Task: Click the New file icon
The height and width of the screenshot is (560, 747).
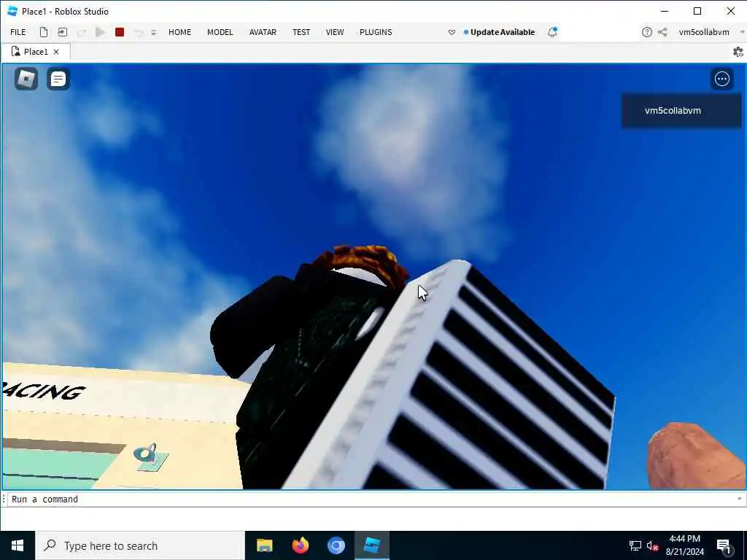Action: coord(43,32)
